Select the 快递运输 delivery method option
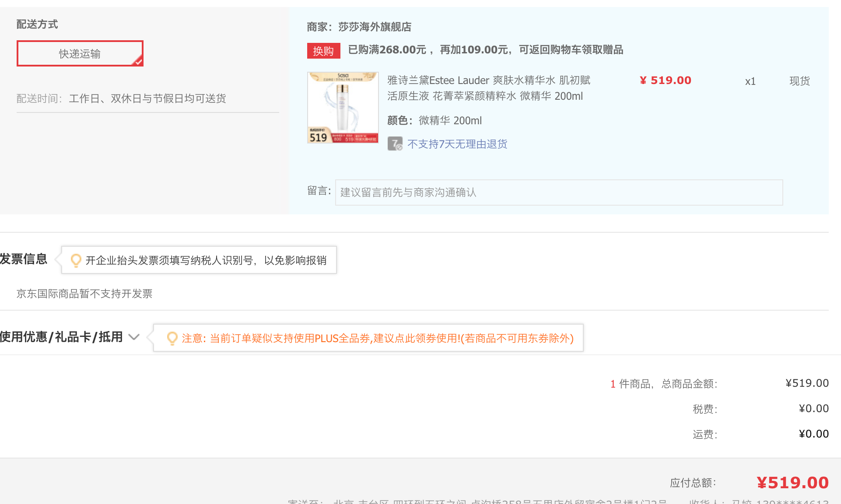 tap(80, 53)
